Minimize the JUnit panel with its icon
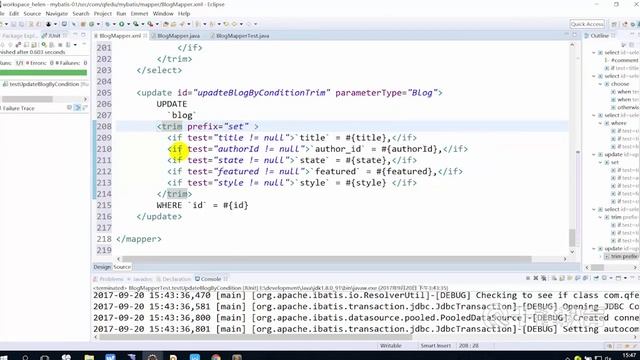Screen dimensions: 640x360 75,35
